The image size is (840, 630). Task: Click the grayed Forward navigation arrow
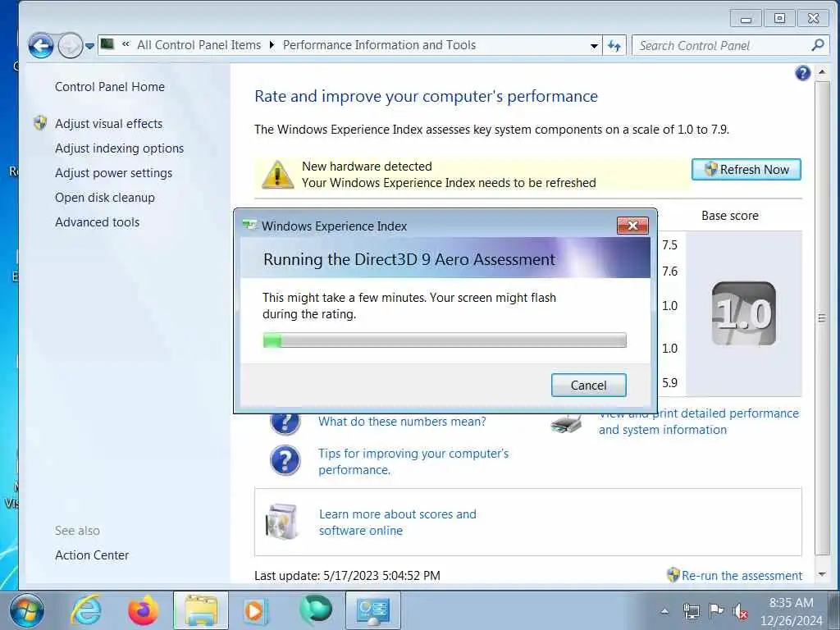(71, 46)
